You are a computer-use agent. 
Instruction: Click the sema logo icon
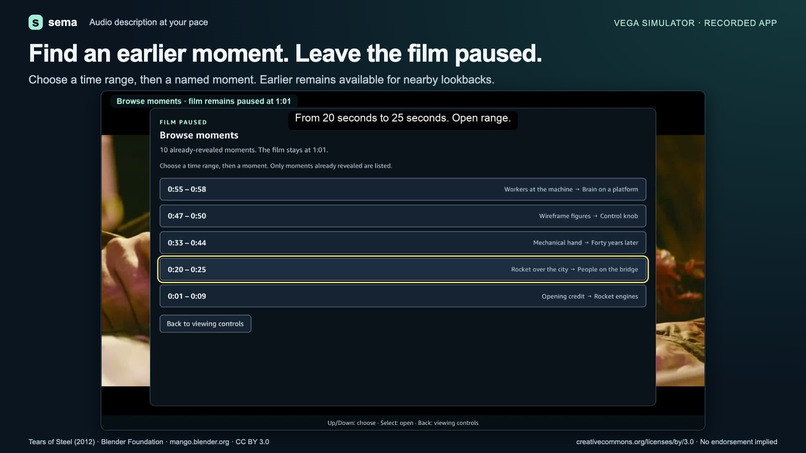click(x=35, y=22)
